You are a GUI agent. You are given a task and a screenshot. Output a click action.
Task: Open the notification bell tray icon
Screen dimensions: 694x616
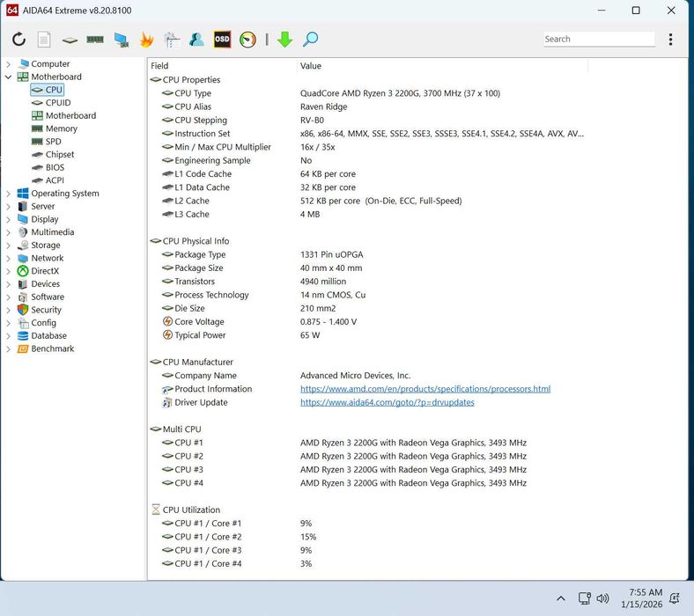[x=675, y=598]
